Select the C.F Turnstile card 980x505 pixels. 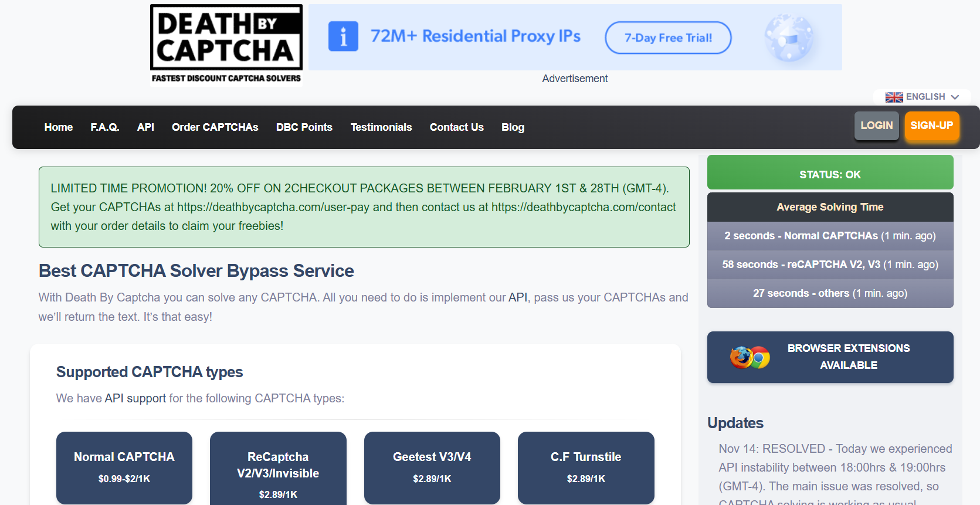click(x=586, y=468)
